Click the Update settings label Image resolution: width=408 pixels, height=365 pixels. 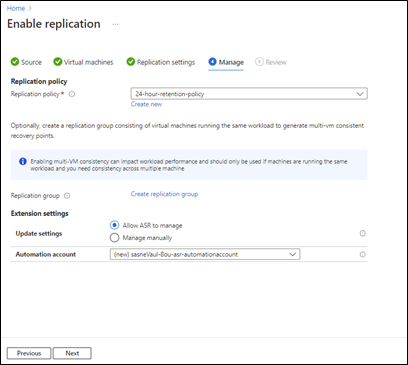(x=39, y=233)
